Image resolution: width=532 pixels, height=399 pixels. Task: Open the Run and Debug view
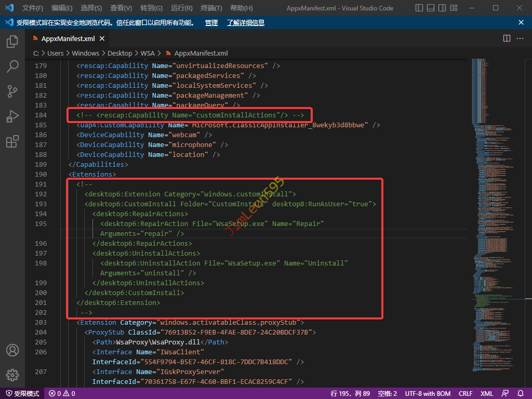[x=12, y=116]
